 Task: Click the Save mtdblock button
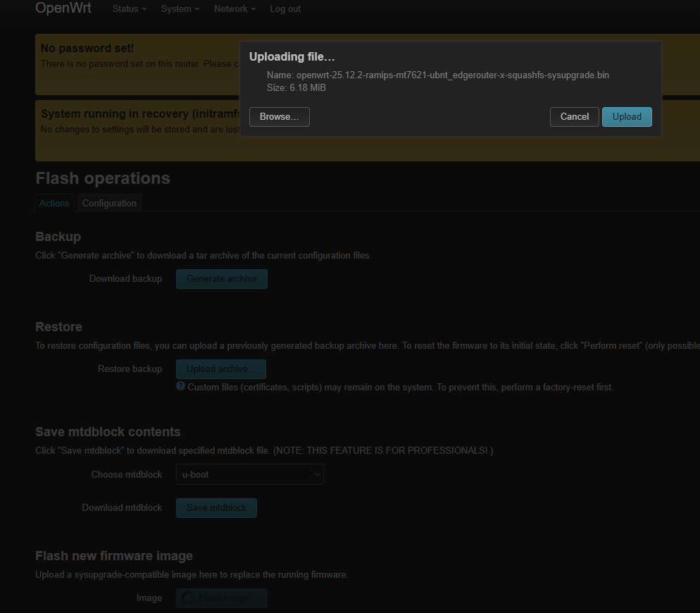point(216,508)
